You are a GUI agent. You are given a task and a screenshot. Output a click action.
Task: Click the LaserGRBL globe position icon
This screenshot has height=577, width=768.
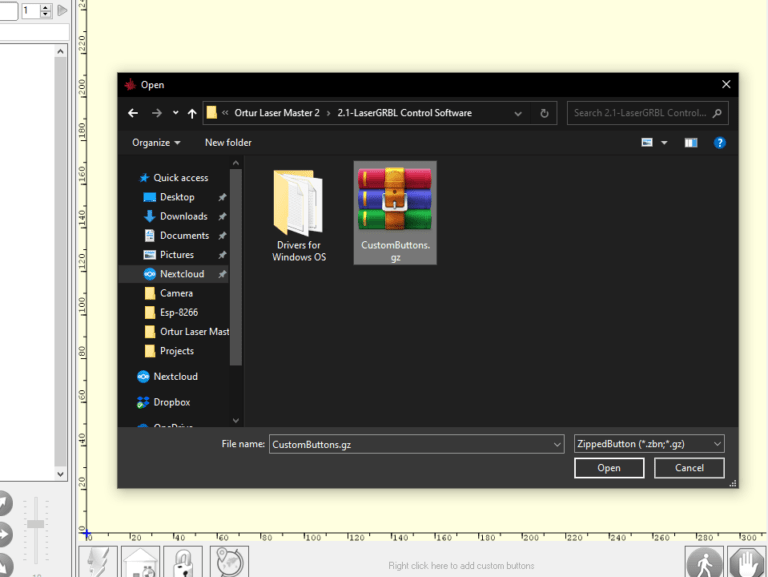pos(229,561)
